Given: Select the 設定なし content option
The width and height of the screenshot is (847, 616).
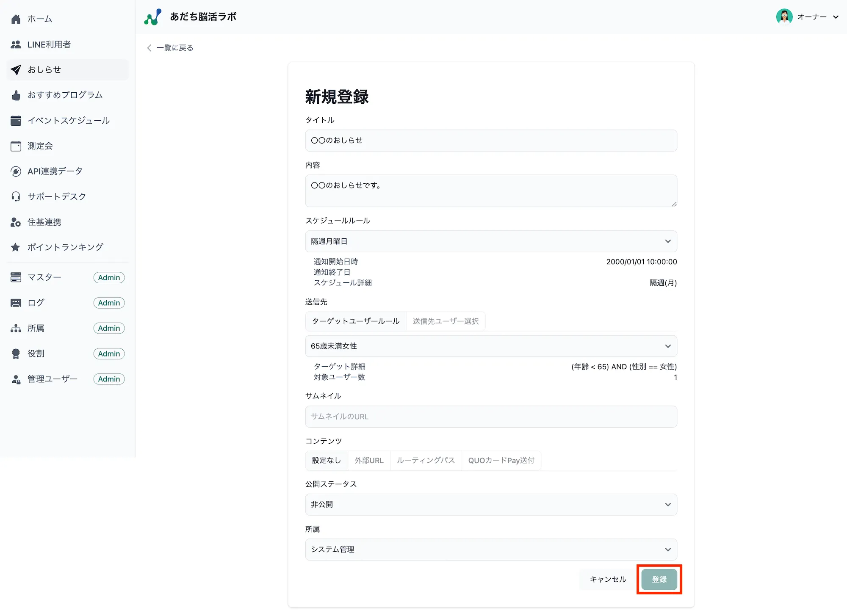Looking at the screenshot, I should click(x=326, y=460).
